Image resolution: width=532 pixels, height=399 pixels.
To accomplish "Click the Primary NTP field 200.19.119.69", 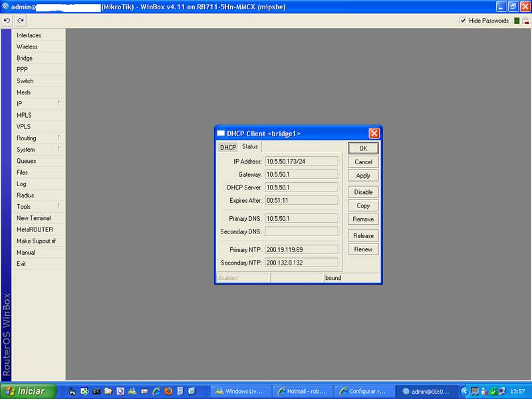I will 301,250.
